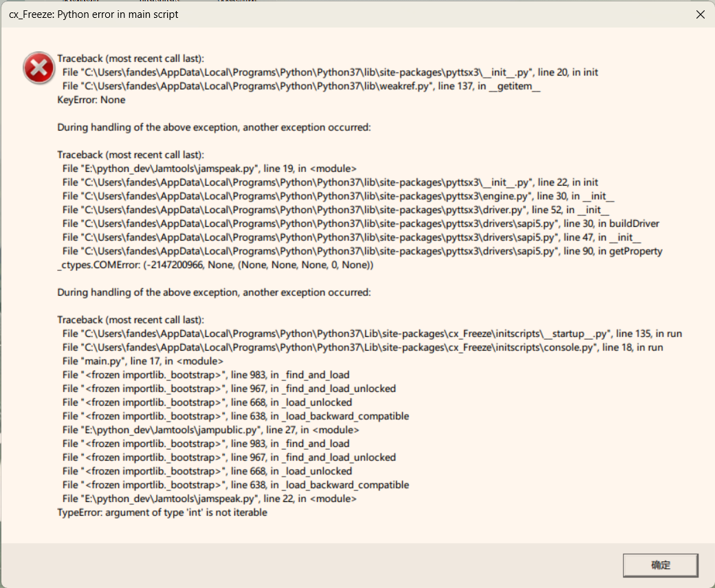The image size is (715, 588).
Task: Click the console.py line 18 traceback entry
Action: point(362,347)
